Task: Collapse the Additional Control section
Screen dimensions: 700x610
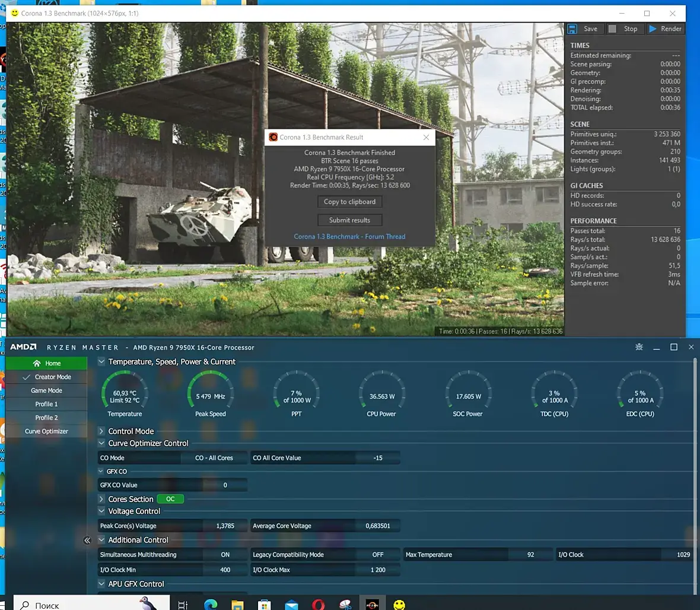Action: click(101, 539)
